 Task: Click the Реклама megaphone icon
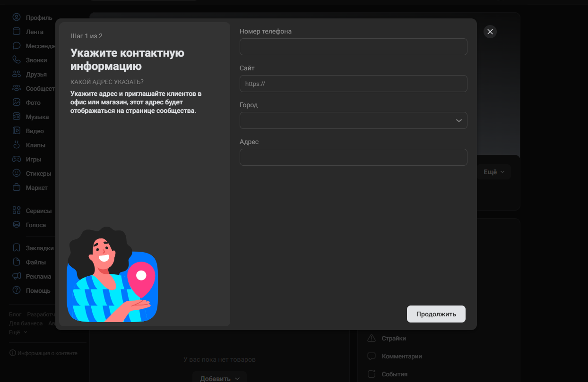[x=17, y=276]
